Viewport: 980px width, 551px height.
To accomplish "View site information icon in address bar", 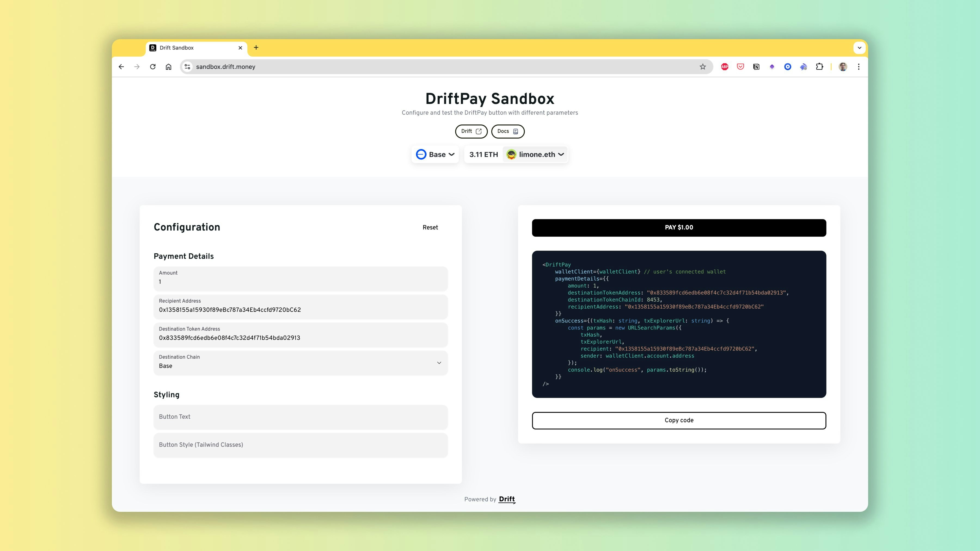I will [187, 67].
